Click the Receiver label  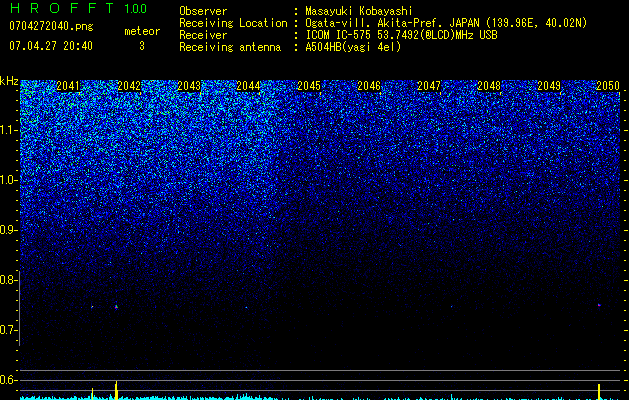point(203,35)
